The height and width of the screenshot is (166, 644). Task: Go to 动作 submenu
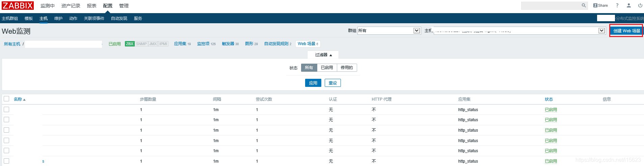[x=73, y=19]
